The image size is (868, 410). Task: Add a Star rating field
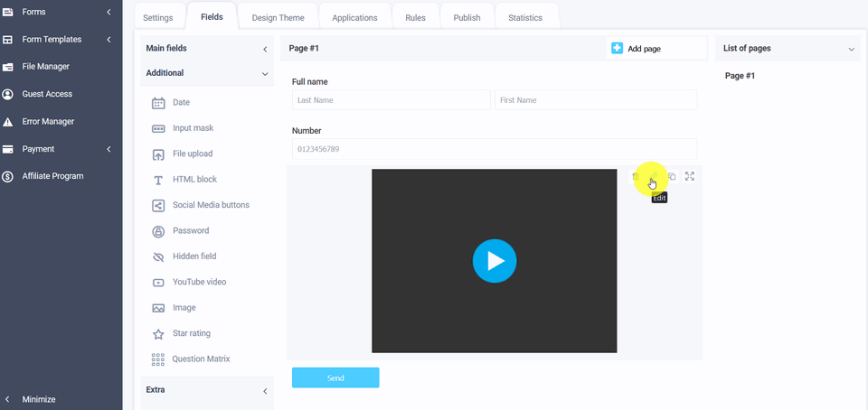[x=191, y=334]
